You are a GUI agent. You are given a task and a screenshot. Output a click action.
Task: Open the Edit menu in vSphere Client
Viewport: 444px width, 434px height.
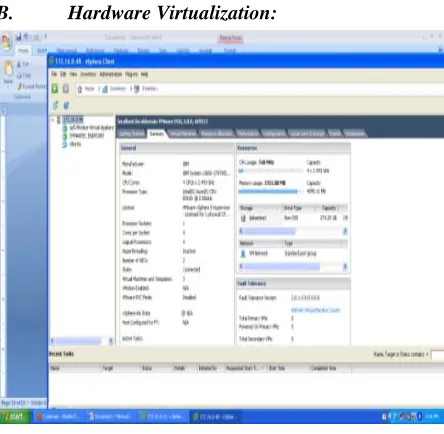click(63, 74)
